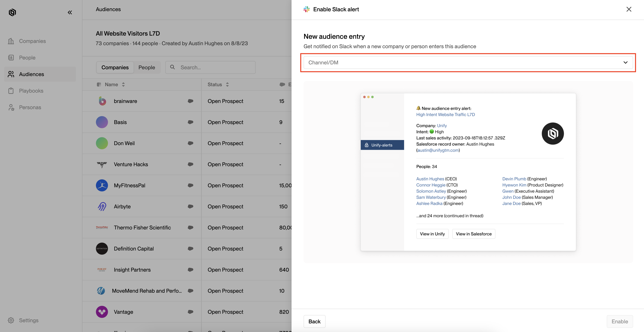Collapse the sidebar with double-chevron icon
Screen dimensions: 644x332
coord(70,12)
